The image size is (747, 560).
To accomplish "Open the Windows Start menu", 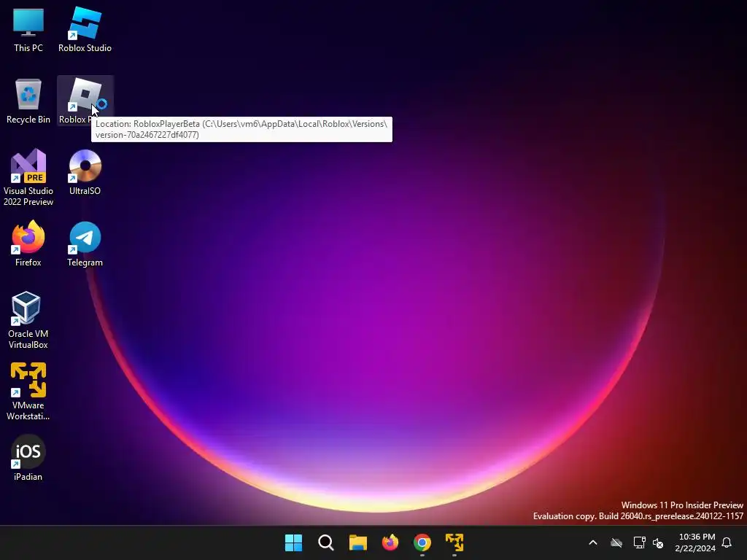I will click(x=293, y=542).
